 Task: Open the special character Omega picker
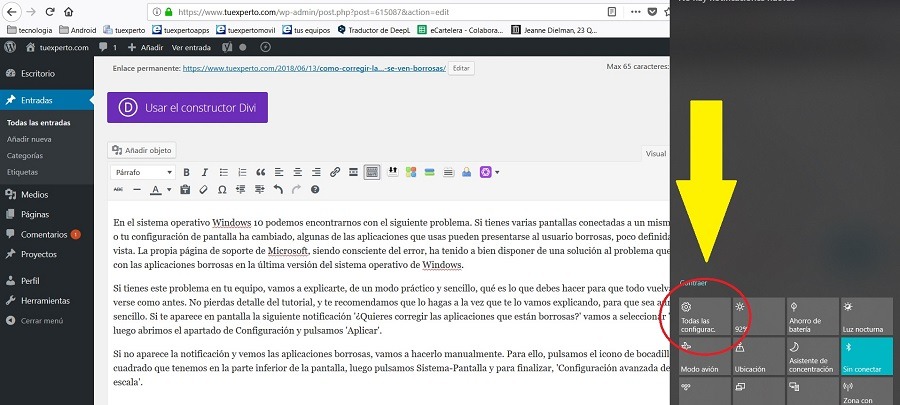(x=222, y=189)
